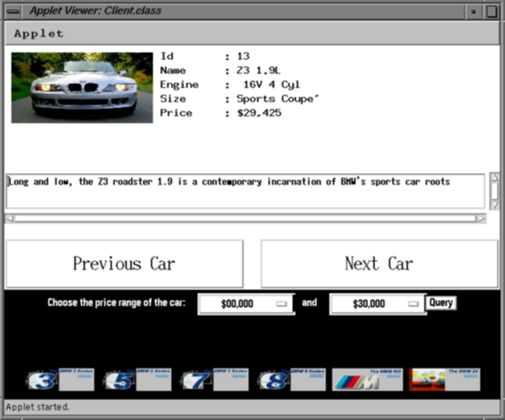Click the 'Applet started.' status text
Viewport: 505px width, 420px height.
click(38, 407)
